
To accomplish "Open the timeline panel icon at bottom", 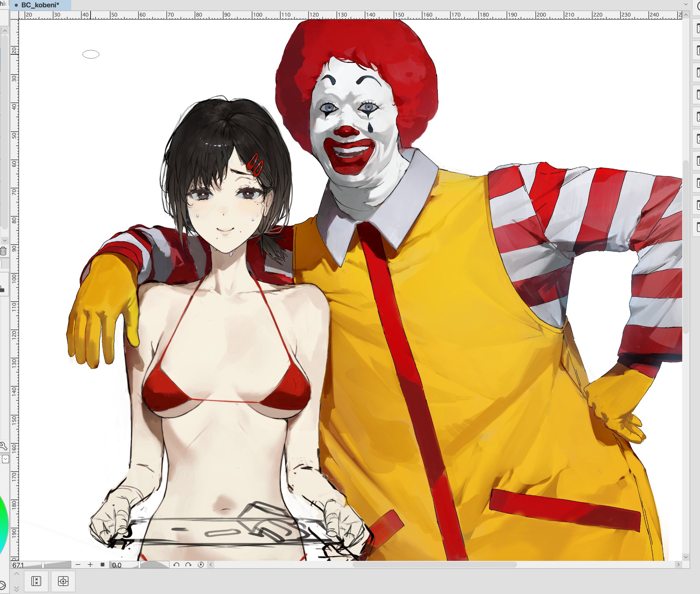I will (x=36, y=581).
